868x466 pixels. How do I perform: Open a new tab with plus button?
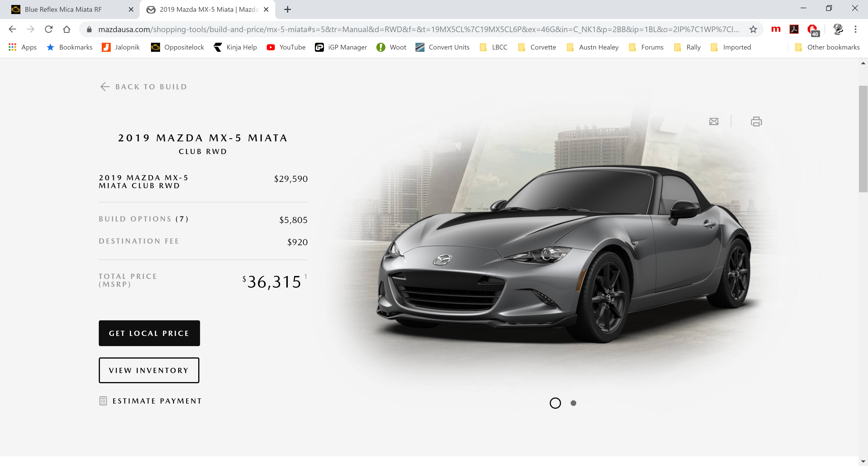(x=288, y=10)
